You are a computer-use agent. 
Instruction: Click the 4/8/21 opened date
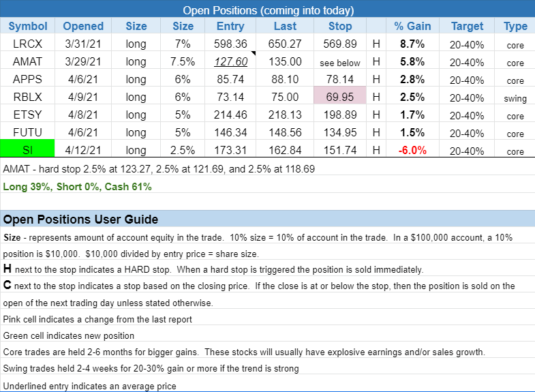83,115
